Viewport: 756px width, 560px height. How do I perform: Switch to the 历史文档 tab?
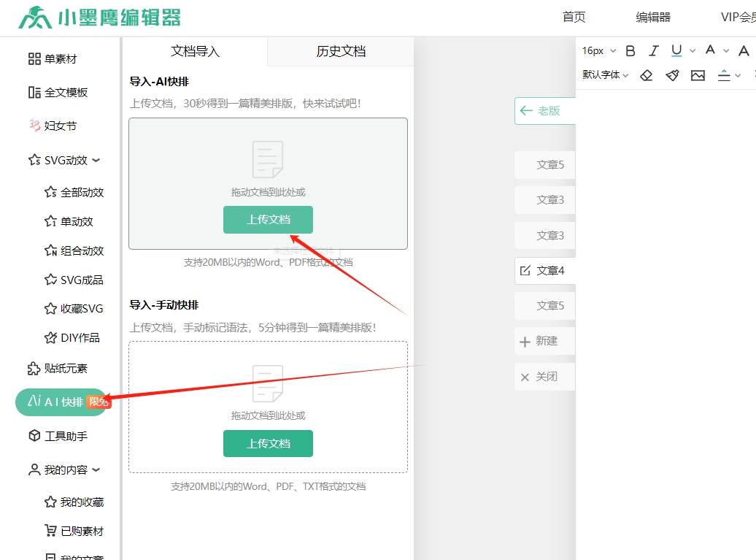click(341, 51)
